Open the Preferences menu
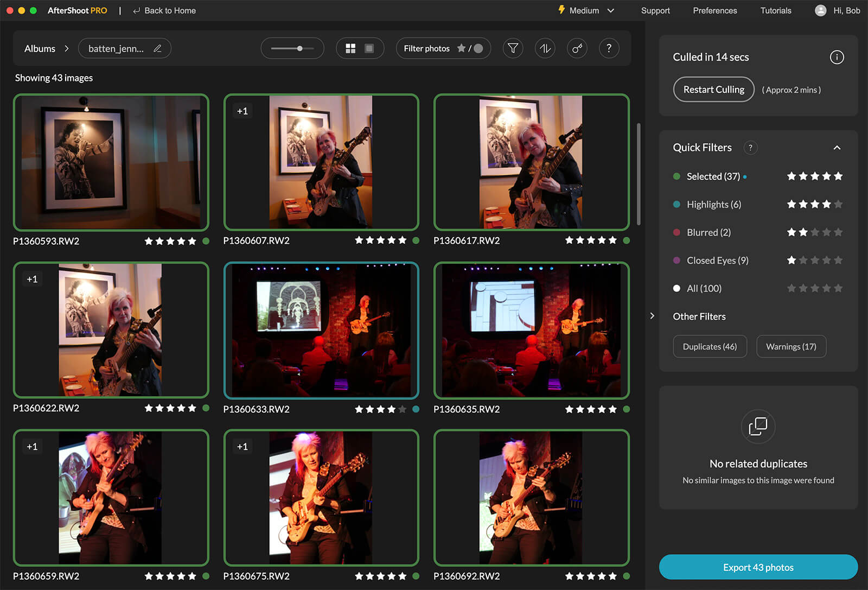Viewport: 868px width, 590px height. click(x=714, y=10)
